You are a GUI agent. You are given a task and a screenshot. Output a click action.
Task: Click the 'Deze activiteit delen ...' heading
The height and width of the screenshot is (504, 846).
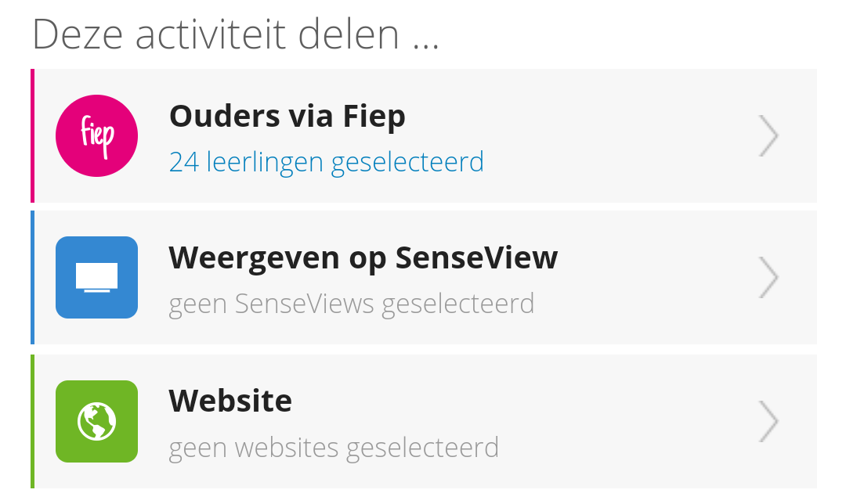(x=236, y=34)
